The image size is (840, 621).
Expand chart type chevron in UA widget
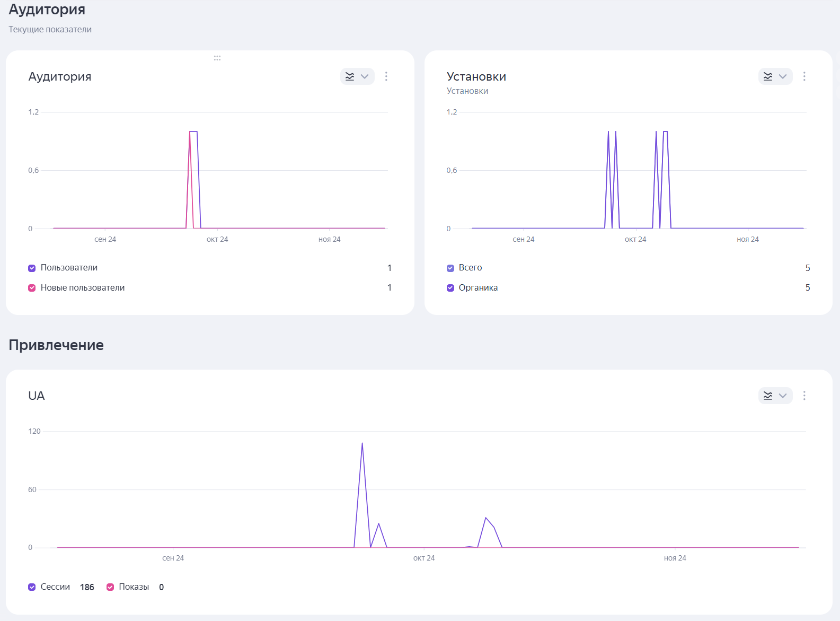coord(783,396)
